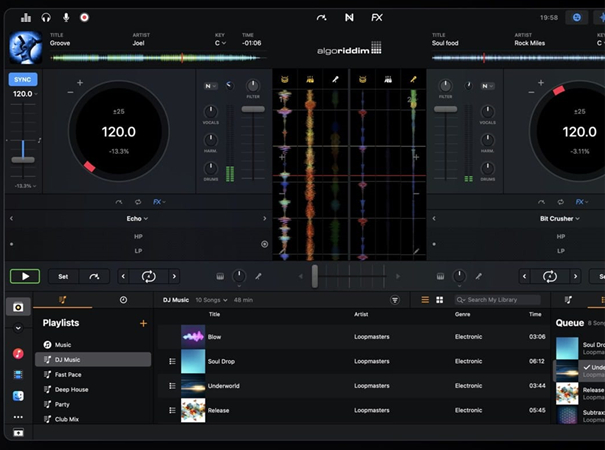Toggle the right deck loop button

(550, 276)
